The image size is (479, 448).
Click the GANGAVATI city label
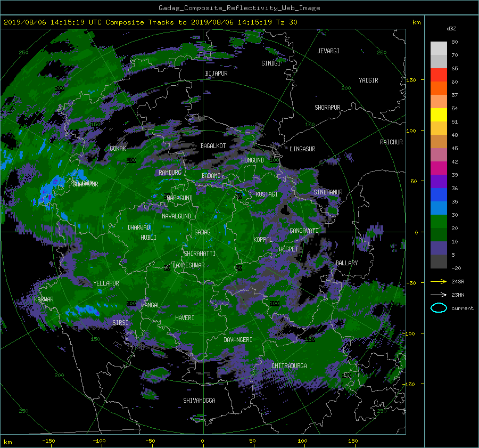click(304, 231)
